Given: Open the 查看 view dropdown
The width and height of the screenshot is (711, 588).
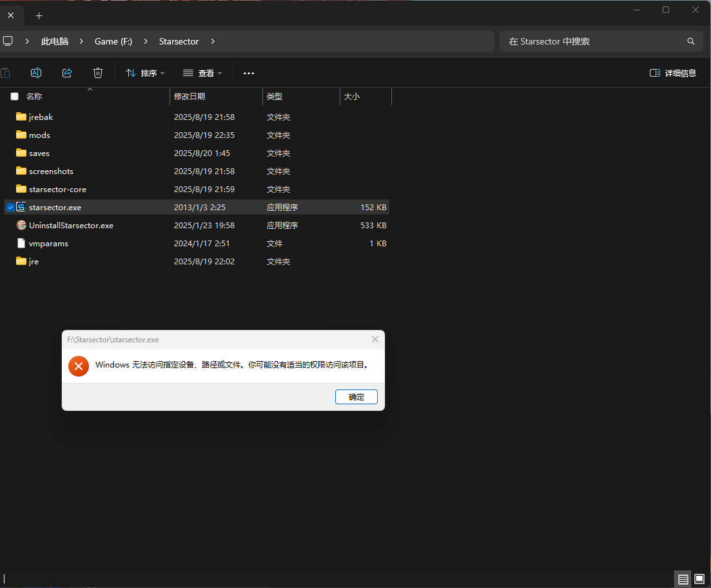Looking at the screenshot, I should pyautogui.click(x=202, y=73).
